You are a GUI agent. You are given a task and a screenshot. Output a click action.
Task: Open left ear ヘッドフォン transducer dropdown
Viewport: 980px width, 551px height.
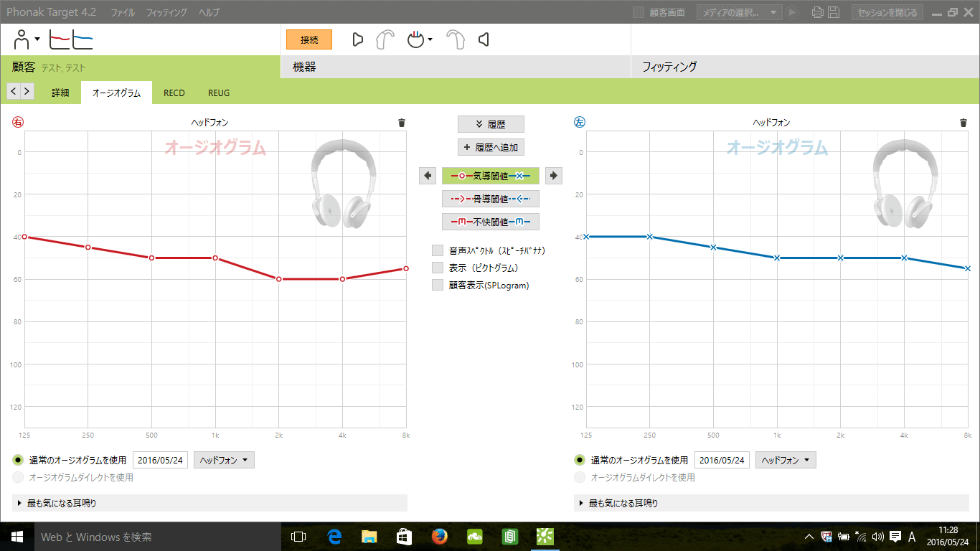[x=786, y=460]
